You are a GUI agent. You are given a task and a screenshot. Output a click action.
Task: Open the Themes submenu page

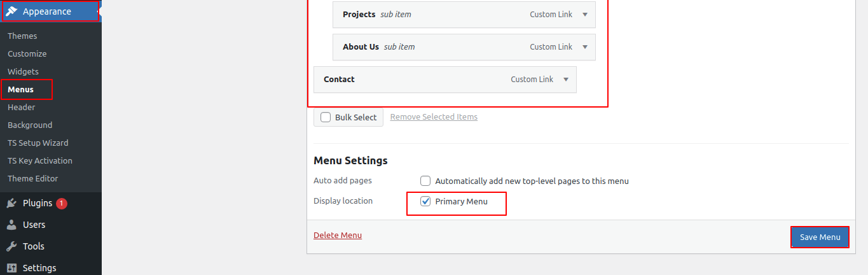(x=22, y=36)
